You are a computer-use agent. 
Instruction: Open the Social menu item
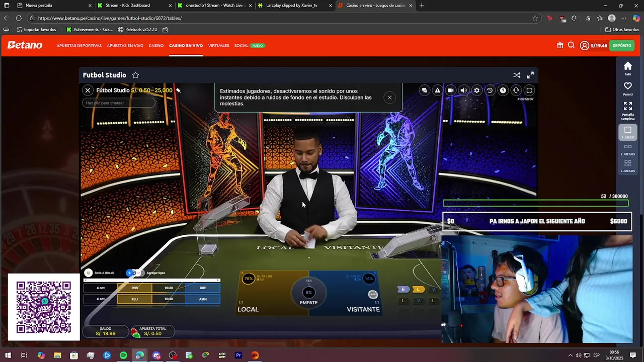tap(241, 46)
